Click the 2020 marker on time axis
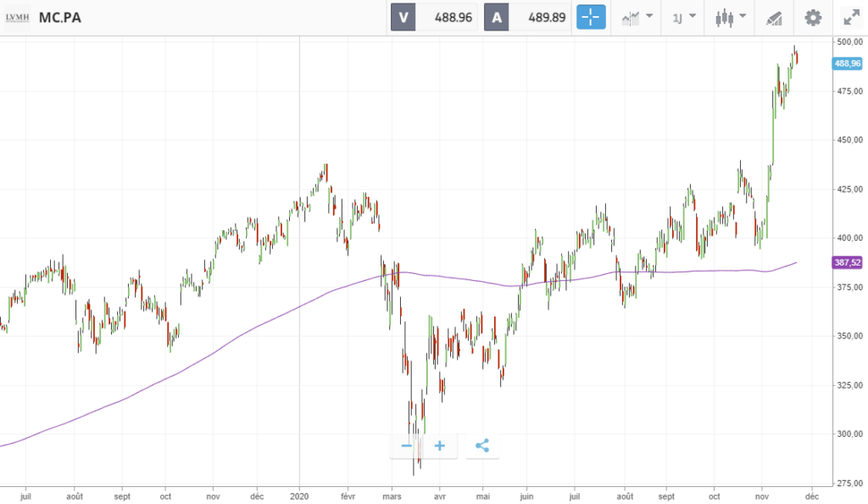Screen dimensions: 868x504 pyautogui.click(x=299, y=496)
